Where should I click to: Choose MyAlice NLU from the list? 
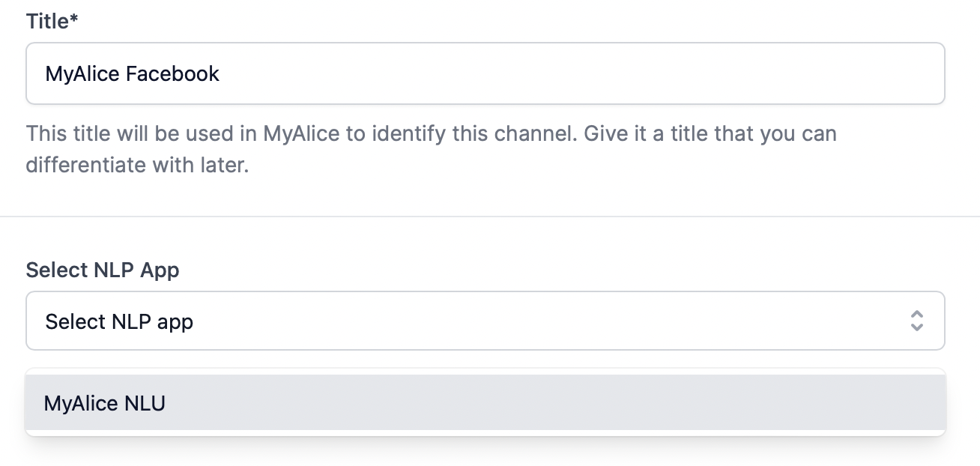(x=105, y=403)
